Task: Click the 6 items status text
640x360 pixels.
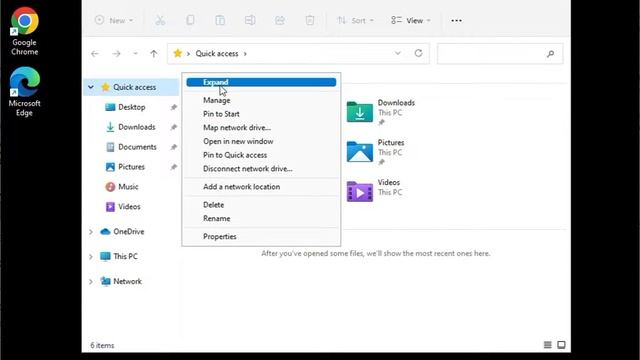Action: point(102,345)
